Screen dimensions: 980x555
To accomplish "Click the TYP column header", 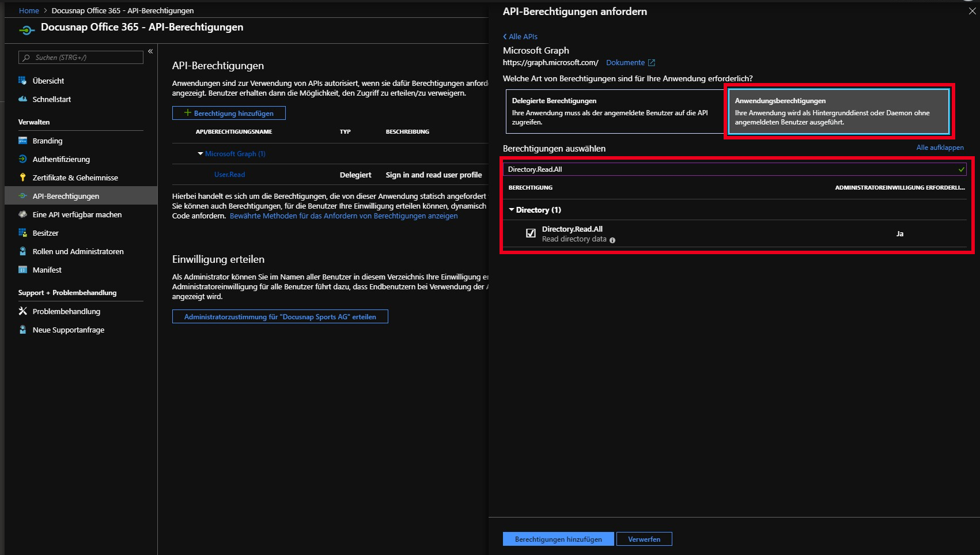I will 345,132.
